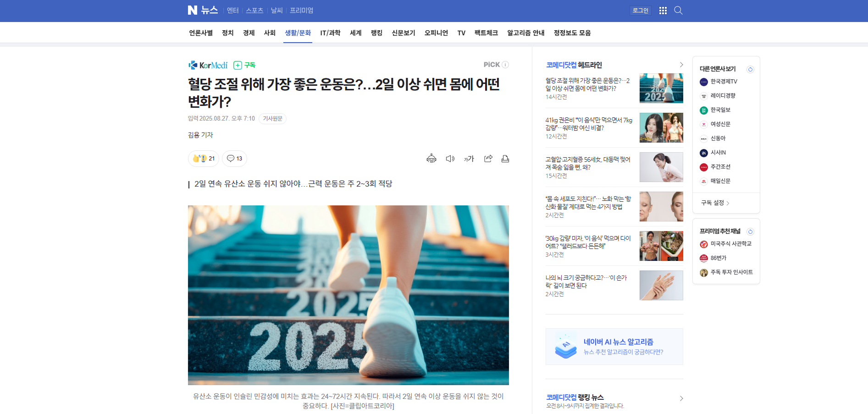Expand 코메디닷컴 랭킹 뉴스 chevron
This screenshot has width=868, height=414.
tap(681, 398)
